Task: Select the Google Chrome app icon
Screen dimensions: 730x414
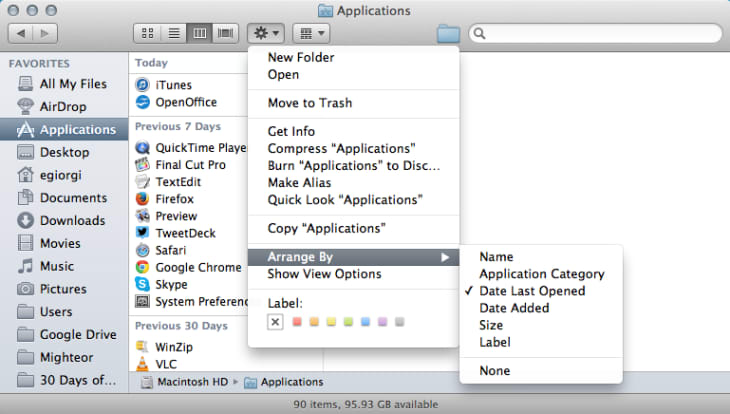Action: coord(143,267)
